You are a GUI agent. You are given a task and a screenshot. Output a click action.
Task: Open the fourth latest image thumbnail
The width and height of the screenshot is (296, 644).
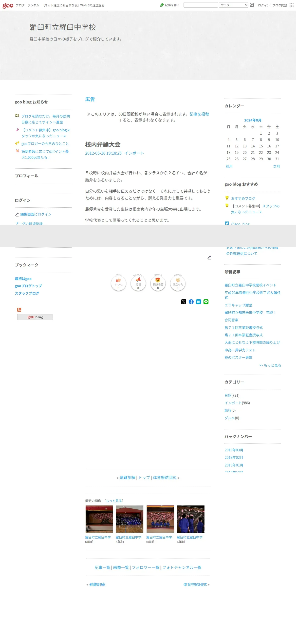coord(191,519)
